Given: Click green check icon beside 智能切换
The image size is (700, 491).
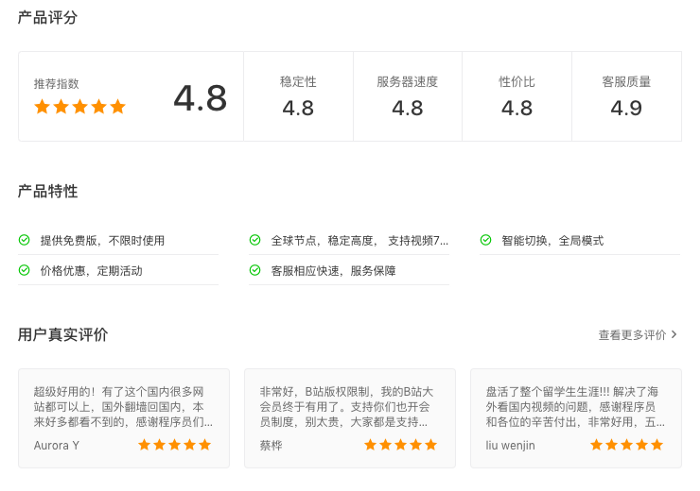Looking at the screenshot, I should coord(486,240).
